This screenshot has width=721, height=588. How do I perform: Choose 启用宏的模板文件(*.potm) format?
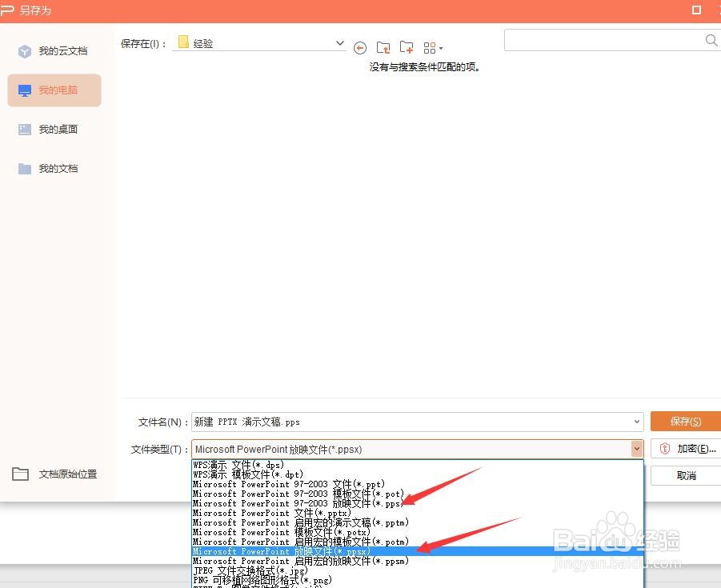[418, 542]
